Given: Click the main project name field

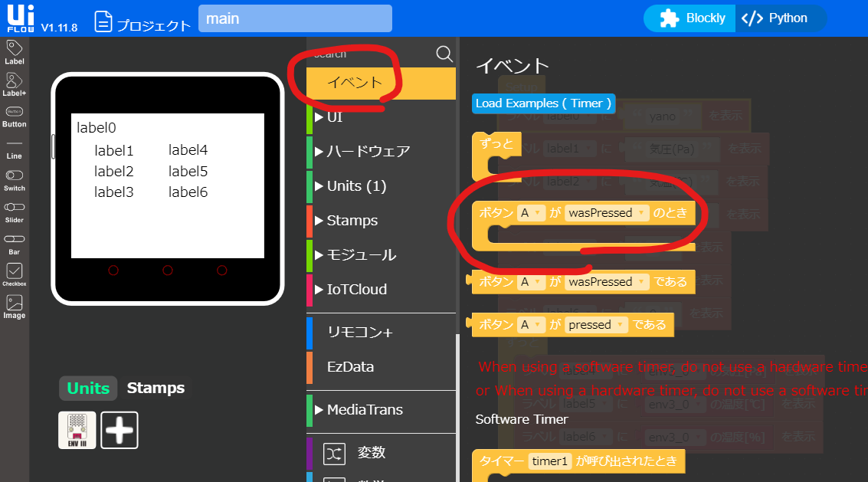Looking at the screenshot, I should tap(294, 18).
